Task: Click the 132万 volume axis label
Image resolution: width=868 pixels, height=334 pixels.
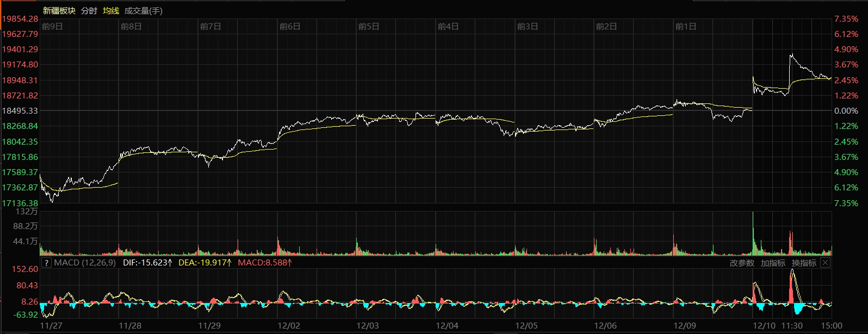Action: 27,212
